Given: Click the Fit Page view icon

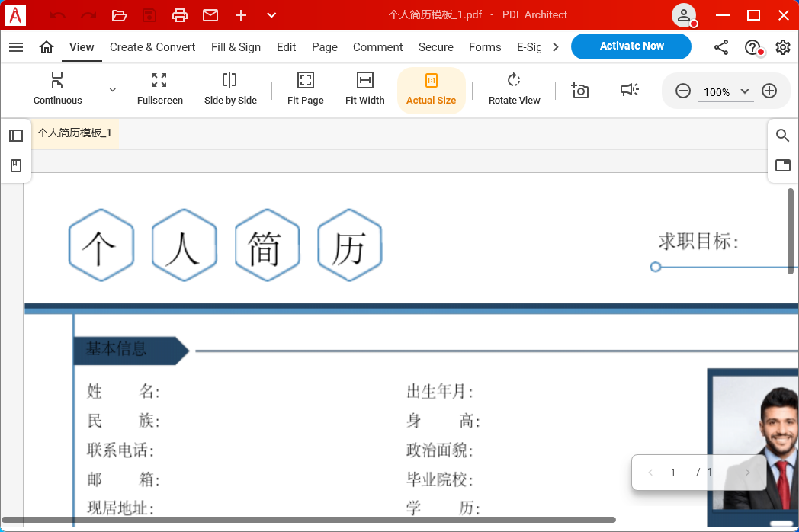Looking at the screenshot, I should coord(305,90).
